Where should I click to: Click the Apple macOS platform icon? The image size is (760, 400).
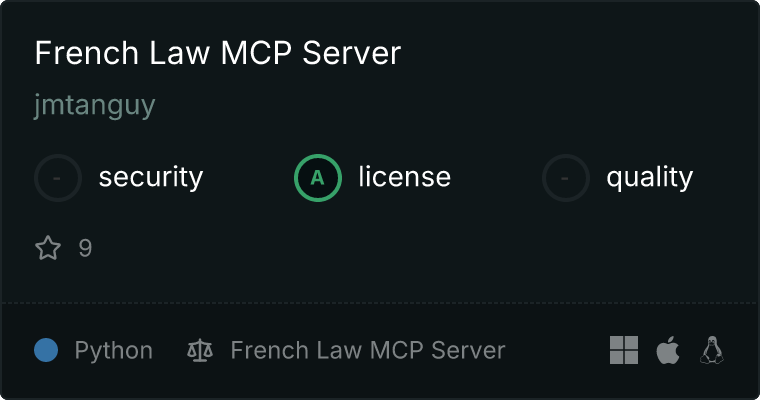coord(668,350)
